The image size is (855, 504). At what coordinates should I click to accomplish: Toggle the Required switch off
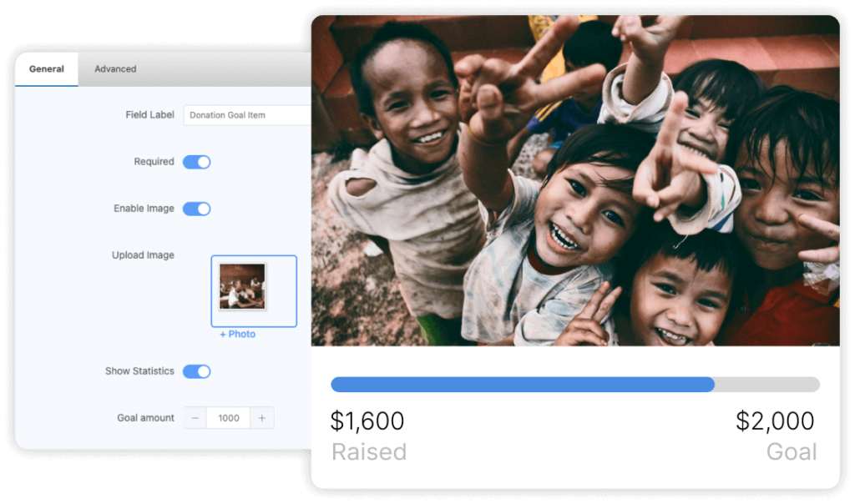point(196,162)
